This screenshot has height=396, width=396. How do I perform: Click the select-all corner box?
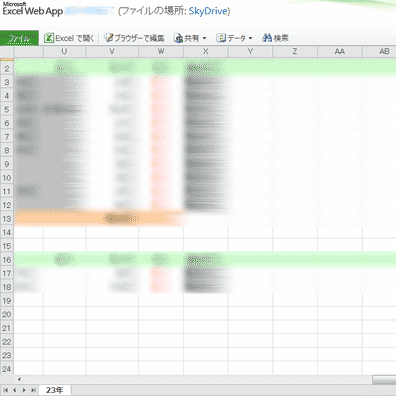coord(7,52)
